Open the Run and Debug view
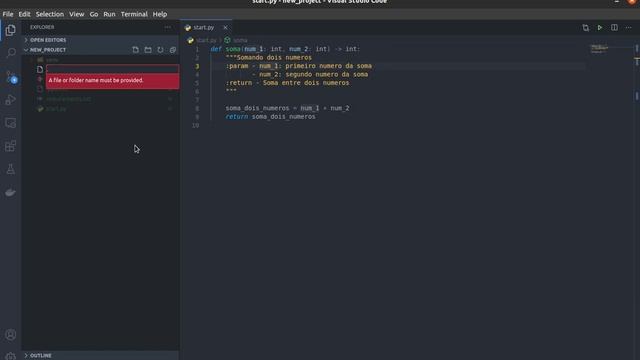Screen dimensions: 640x360 tap(11, 100)
